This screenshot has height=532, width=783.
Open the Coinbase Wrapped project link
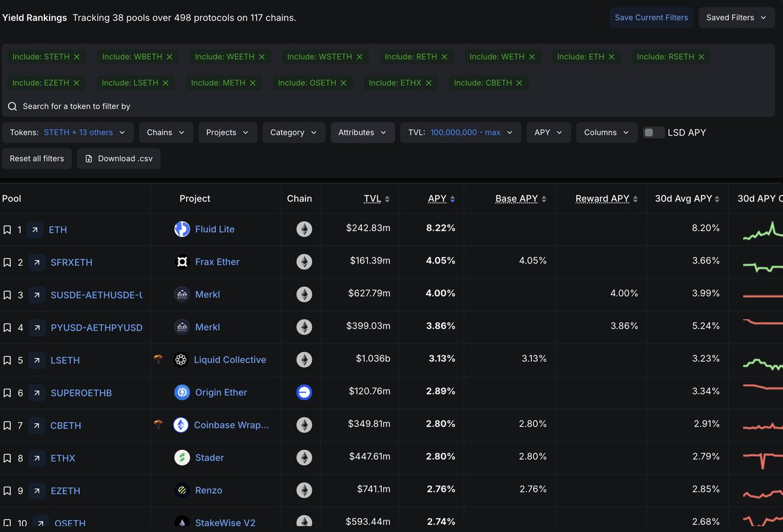click(x=231, y=424)
